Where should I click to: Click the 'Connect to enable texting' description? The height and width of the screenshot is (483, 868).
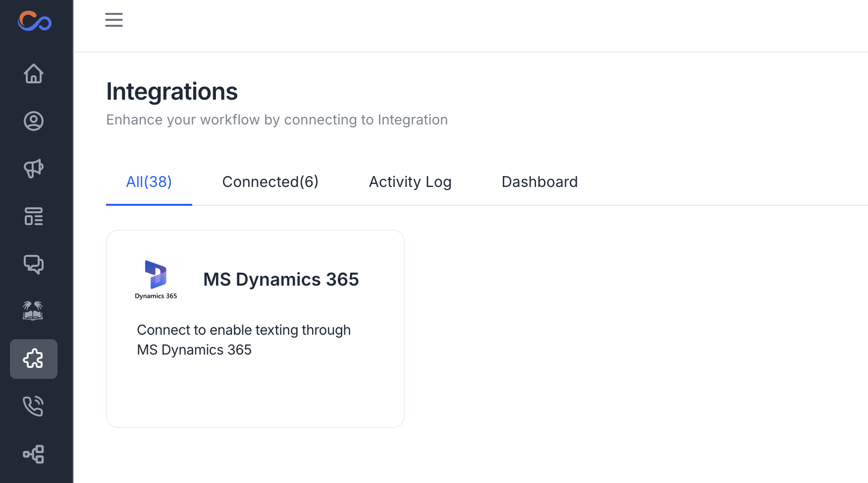pyautogui.click(x=244, y=340)
